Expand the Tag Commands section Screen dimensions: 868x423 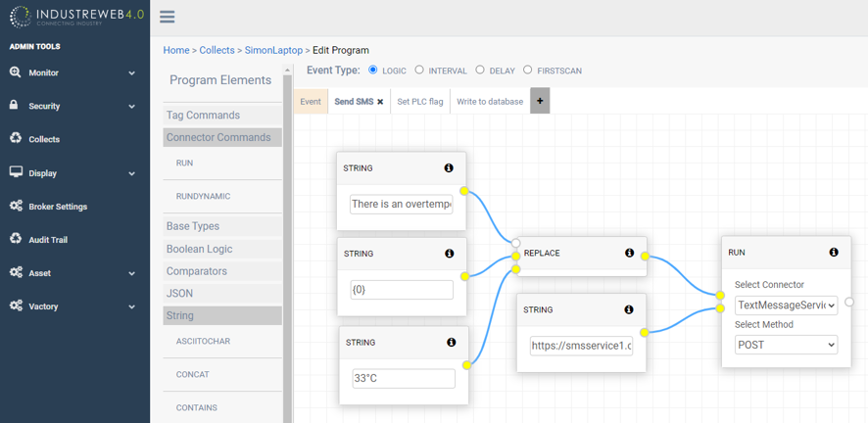(222, 115)
